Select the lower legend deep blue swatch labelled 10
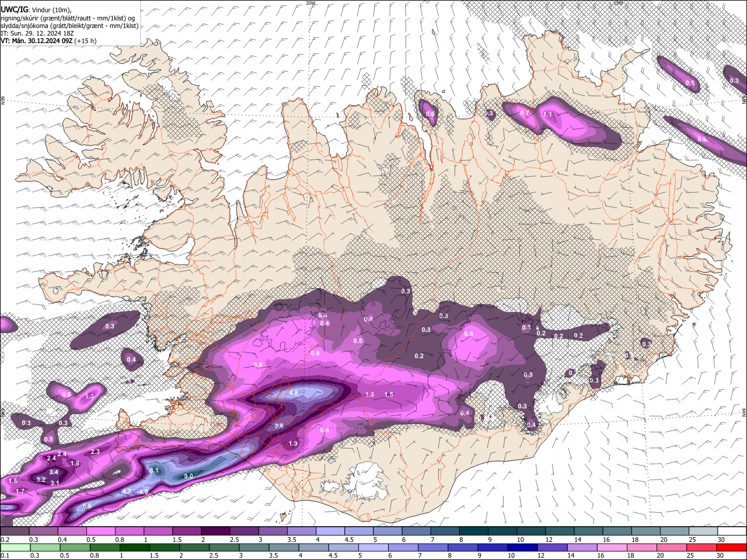Image resolution: width=747 pixels, height=560 pixels. click(522, 547)
